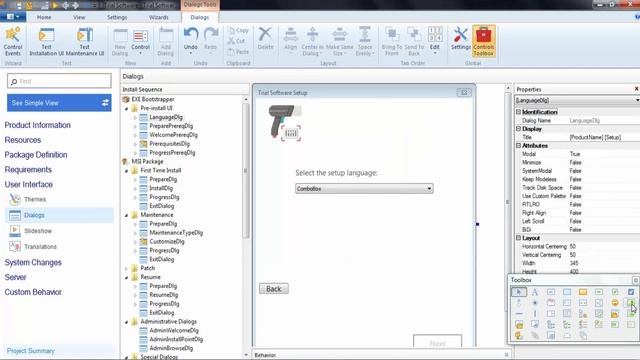
Task: Click Copy in Clipboard group
Action: pyautogui.click(x=238, y=30)
